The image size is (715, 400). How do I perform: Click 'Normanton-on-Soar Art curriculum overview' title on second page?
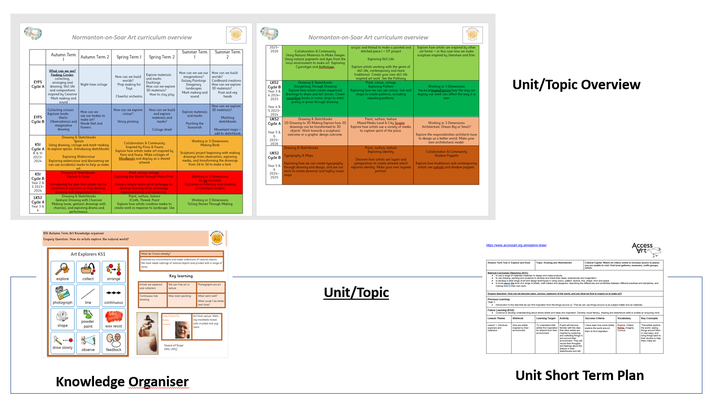[368, 37]
